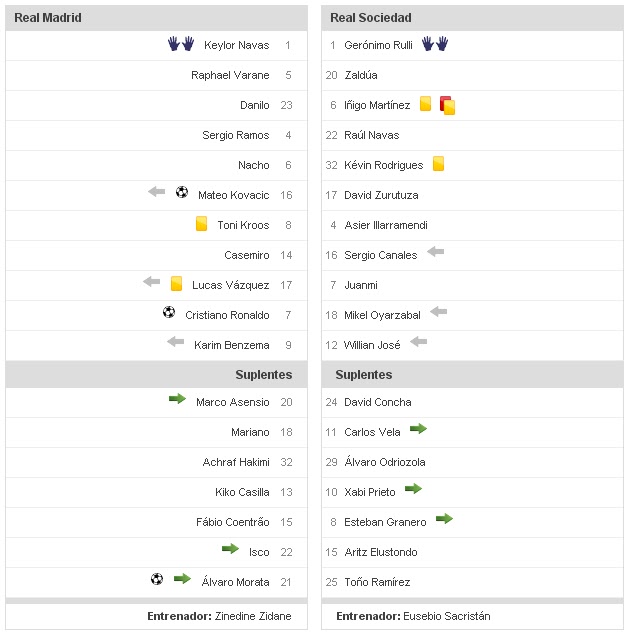Click the goal ball icon beside Mateo Kovacic
The height and width of the screenshot is (637, 632).
tap(182, 192)
